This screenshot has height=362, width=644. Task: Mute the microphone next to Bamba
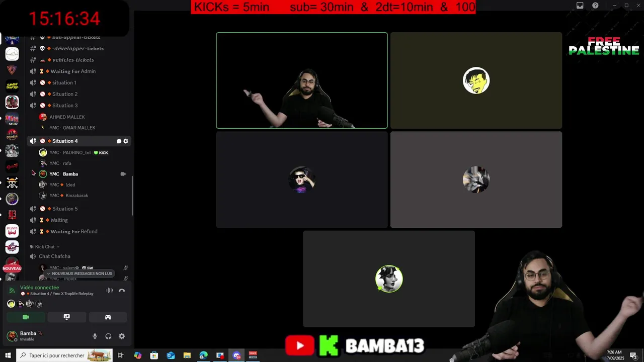(x=95, y=336)
